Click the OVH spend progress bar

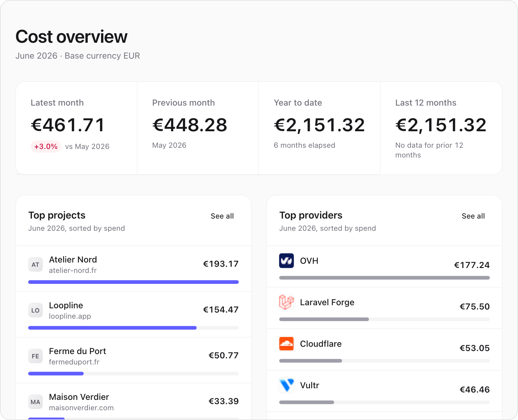coord(385,278)
